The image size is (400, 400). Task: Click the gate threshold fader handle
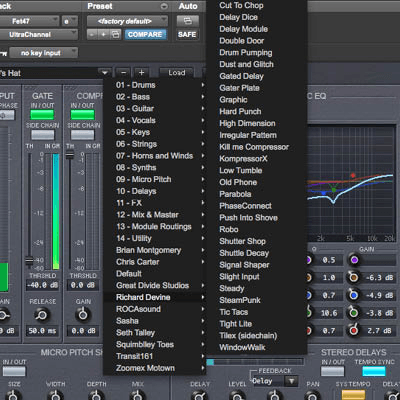pyautogui.click(x=29, y=260)
